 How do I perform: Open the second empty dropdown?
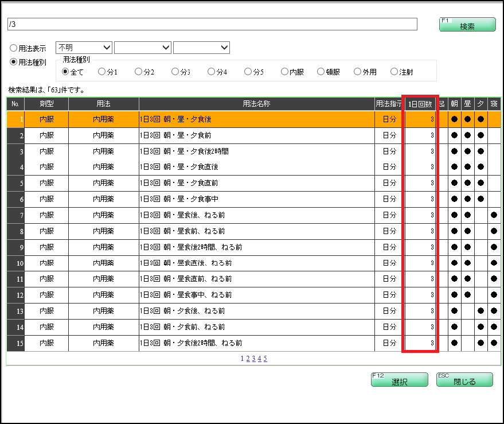tap(143, 48)
